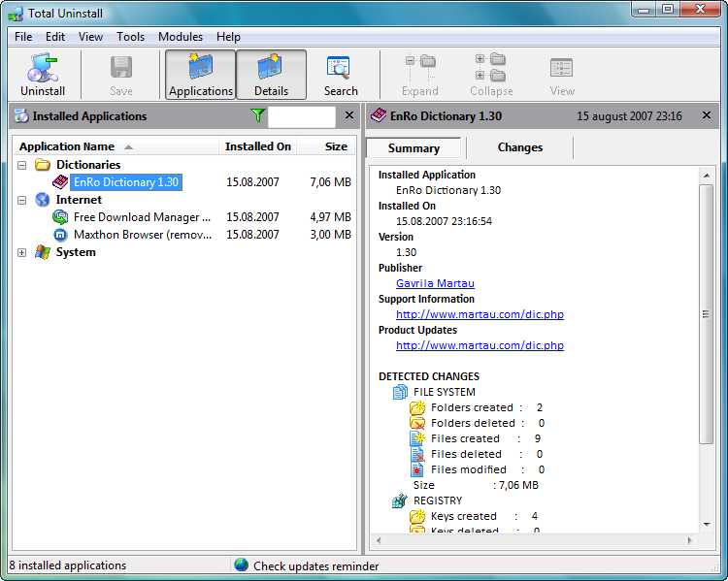Click the 8 installed applications status text

68,565
